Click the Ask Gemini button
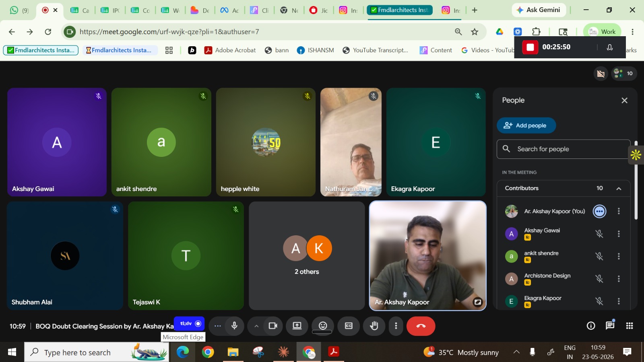Image resolution: width=644 pixels, height=362 pixels. pyautogui.click(x=539, y=10)
